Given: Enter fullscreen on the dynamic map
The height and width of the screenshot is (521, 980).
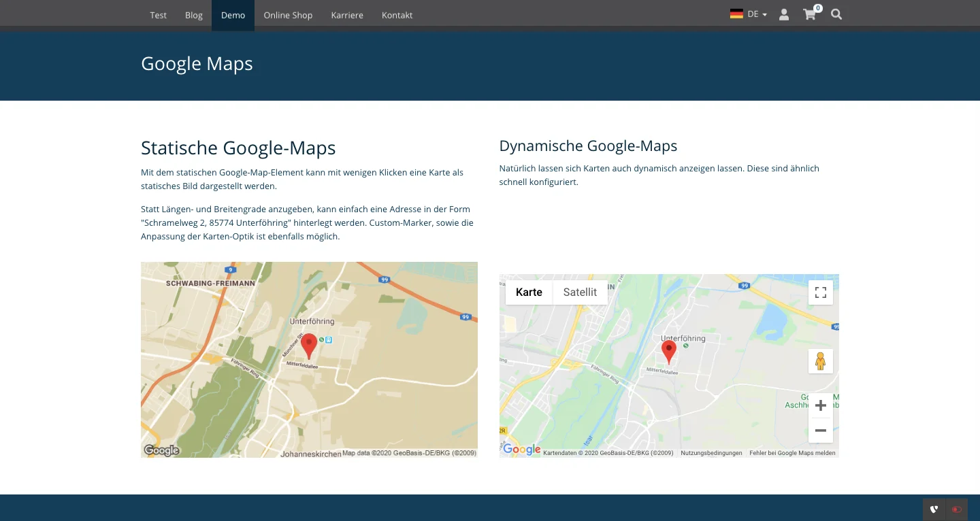Looking at the screenshot, I should (x=821, y=292).
